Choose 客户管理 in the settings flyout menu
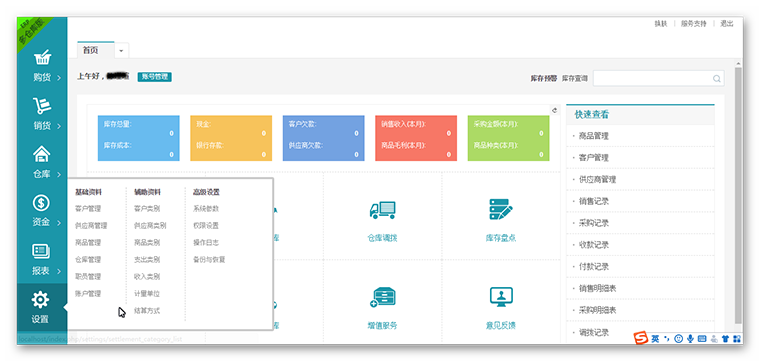This screenshot has width=760, height=361. (88, 209)
